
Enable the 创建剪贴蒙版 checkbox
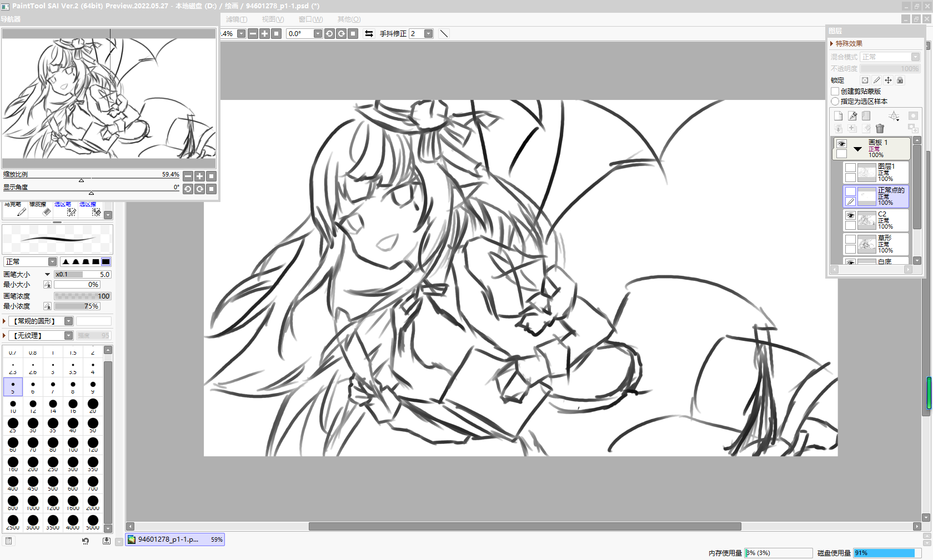[x=835, y=92]
